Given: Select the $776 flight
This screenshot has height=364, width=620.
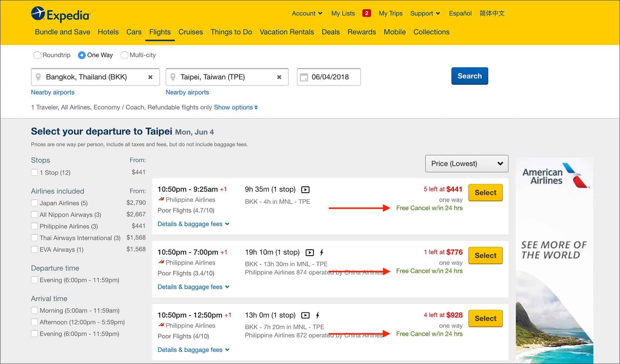Looking at the screenshot, I should (x=485, y=256).
